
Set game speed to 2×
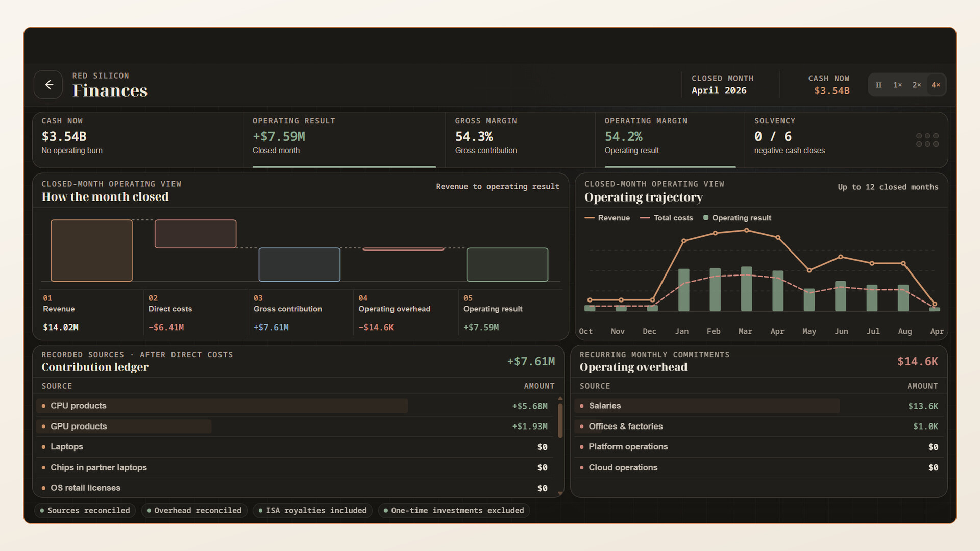pyautogui.click(x=917, y=85)
